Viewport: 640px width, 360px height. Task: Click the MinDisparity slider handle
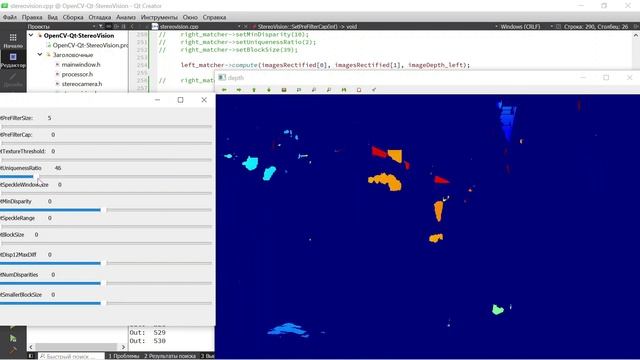pos(103,210)
